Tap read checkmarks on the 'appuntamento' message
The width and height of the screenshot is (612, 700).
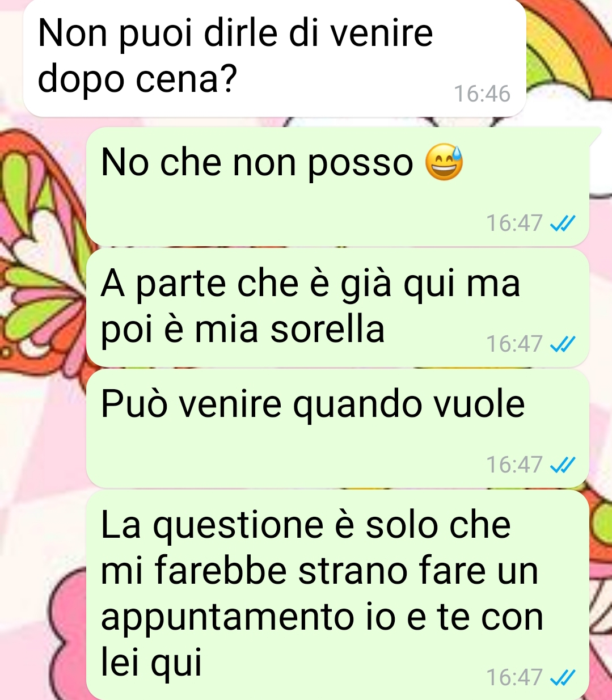coord(563,677)
